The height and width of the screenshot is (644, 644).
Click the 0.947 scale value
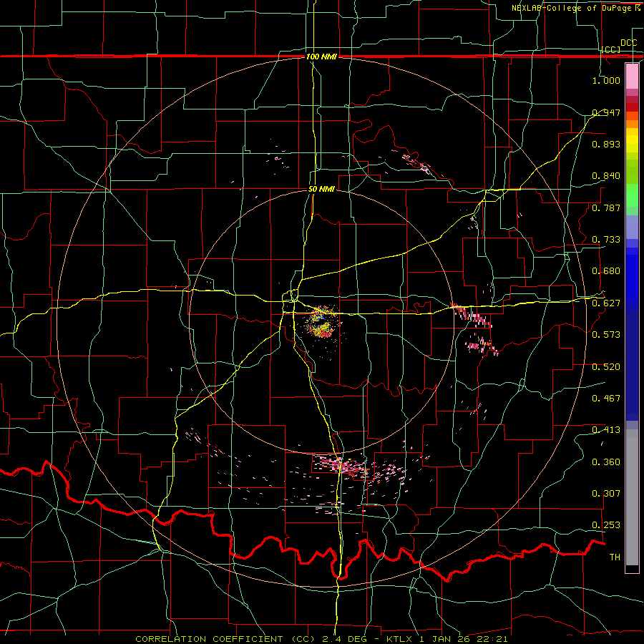(606, 112)
